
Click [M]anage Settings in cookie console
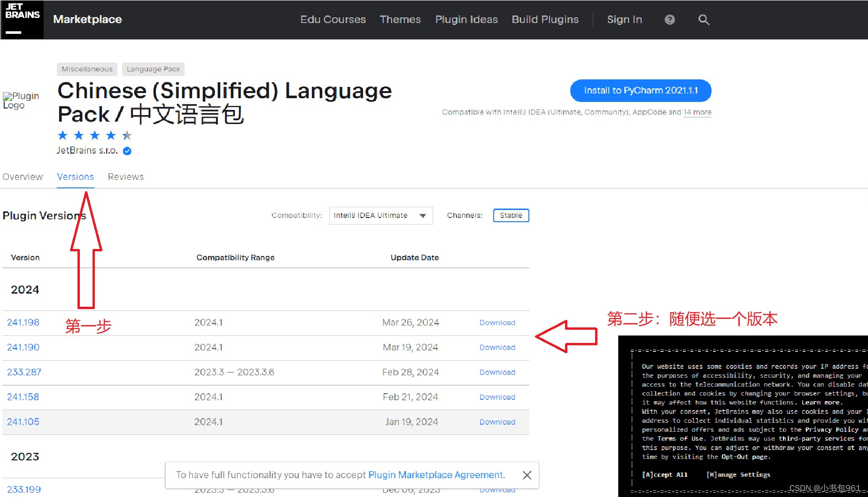coord(738,475)
